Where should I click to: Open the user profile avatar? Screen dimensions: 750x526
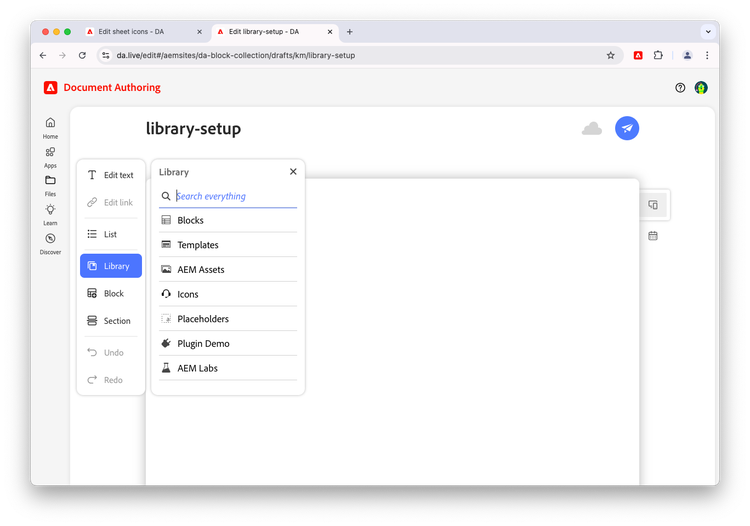pyautogui.click(x=701, y=88)
